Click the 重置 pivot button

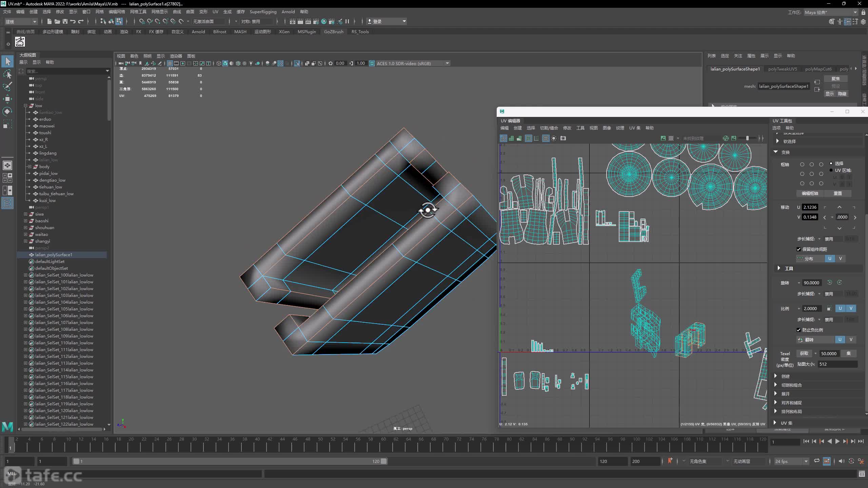coord(838,193)
